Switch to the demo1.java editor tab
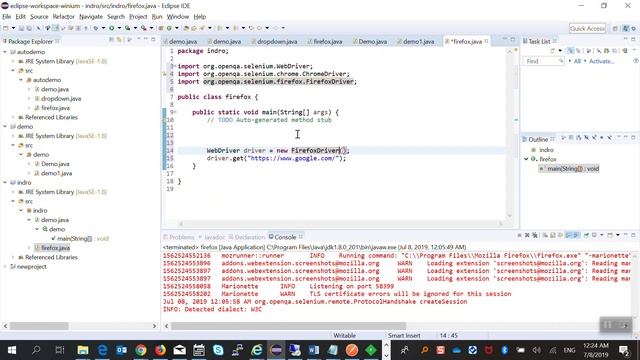The height and width of the screenshot is (360, 640). click(416, 42)
